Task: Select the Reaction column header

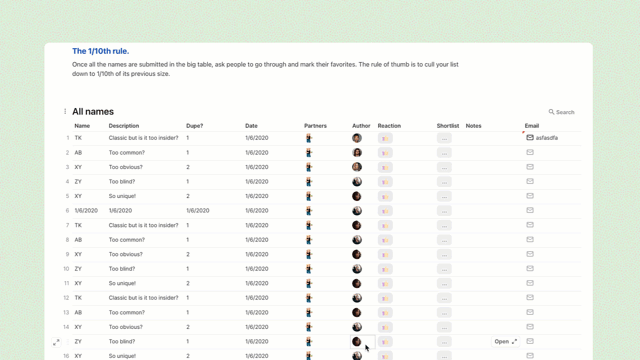Action: coord(389,126)
